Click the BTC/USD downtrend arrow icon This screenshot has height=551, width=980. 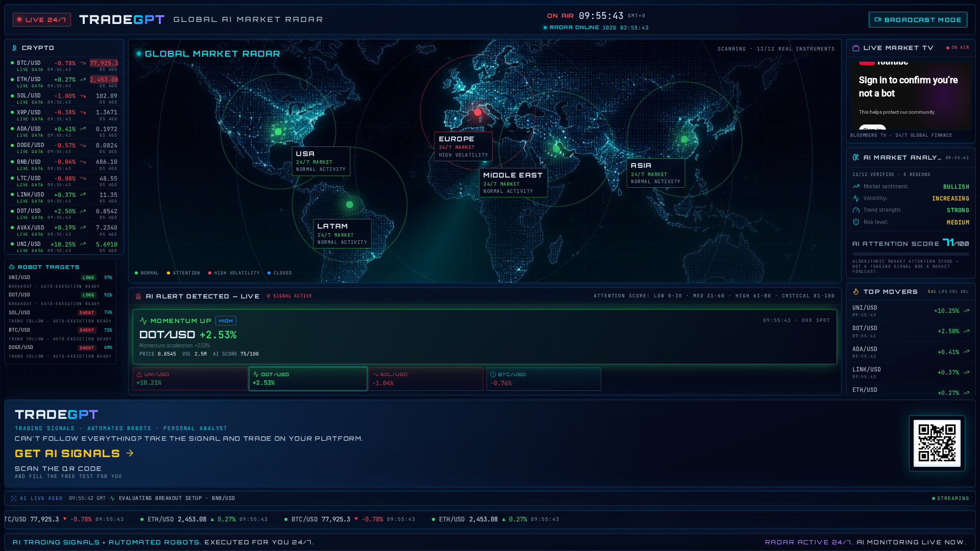[83, 63]
